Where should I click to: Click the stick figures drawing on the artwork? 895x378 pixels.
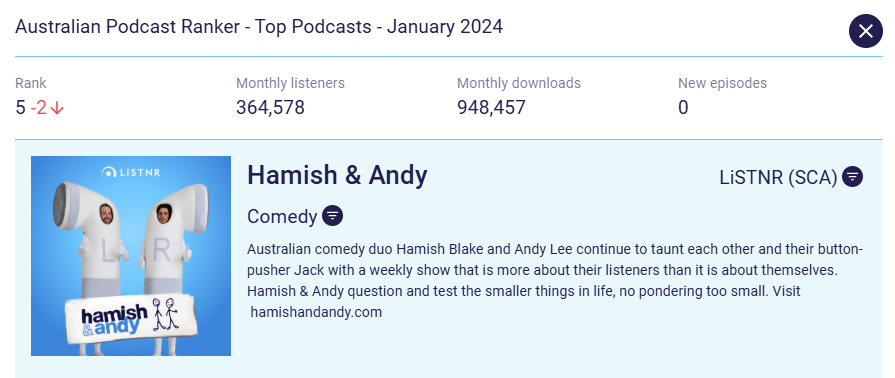(166, 313)
